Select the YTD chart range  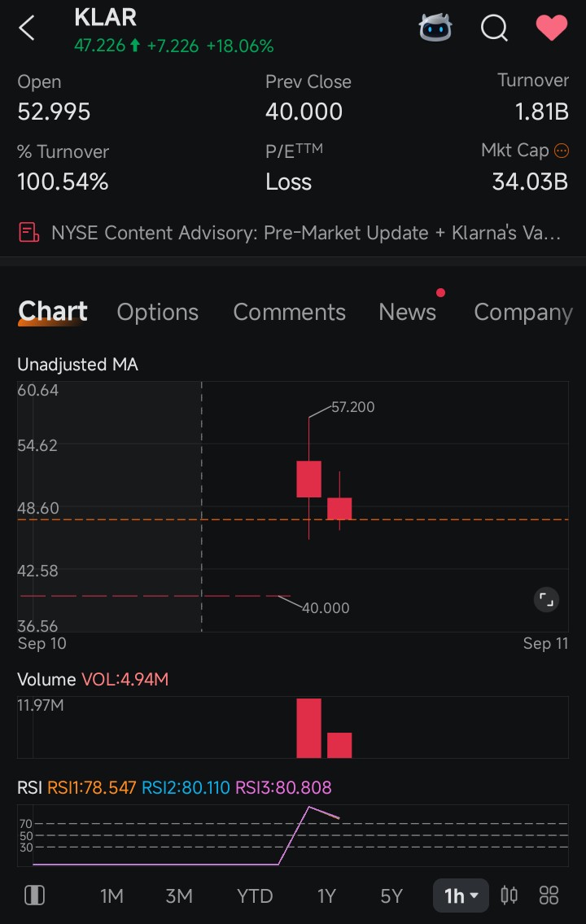[x=255, y=896]
